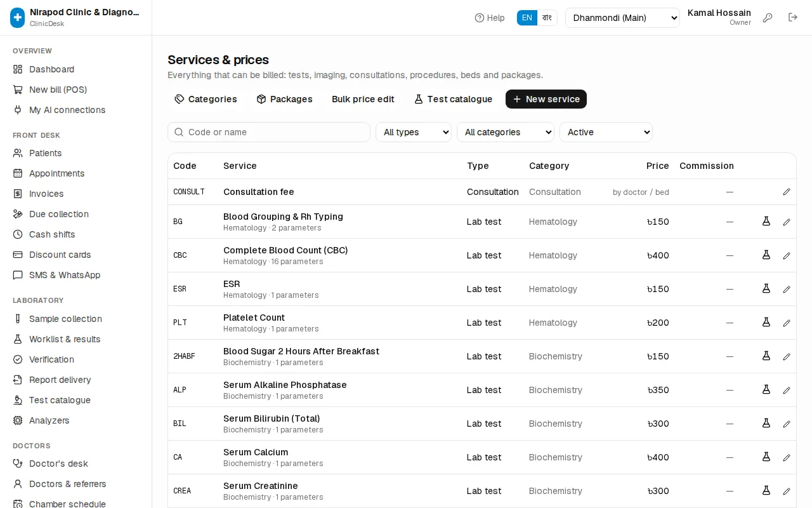Click the Serum Creatinine service name
The height and width of the screenshot is (508, 812).
tap(261, 486)
